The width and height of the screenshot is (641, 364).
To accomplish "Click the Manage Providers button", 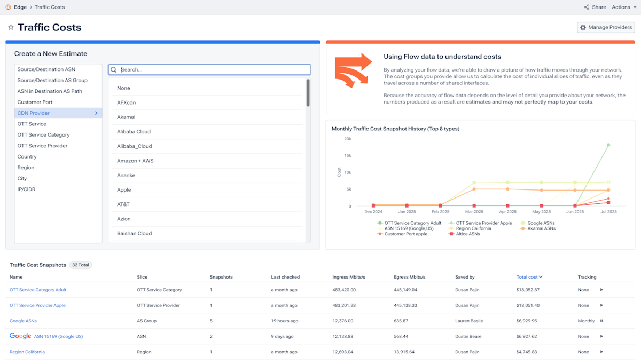I will [606, 27].
